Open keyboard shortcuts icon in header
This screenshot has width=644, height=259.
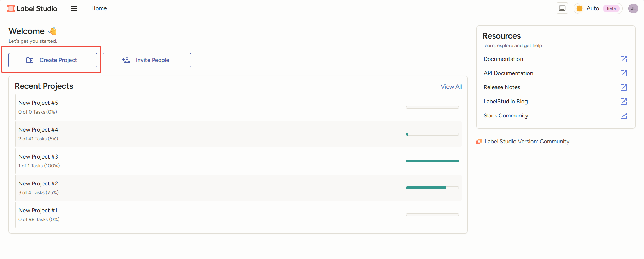pyautogui.click(x=562, y=8)
